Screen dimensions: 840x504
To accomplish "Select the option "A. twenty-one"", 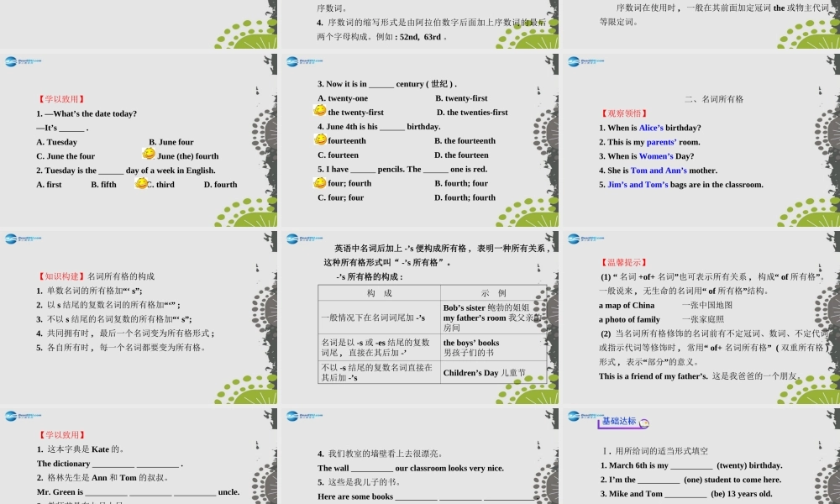I will click(343, 98).
